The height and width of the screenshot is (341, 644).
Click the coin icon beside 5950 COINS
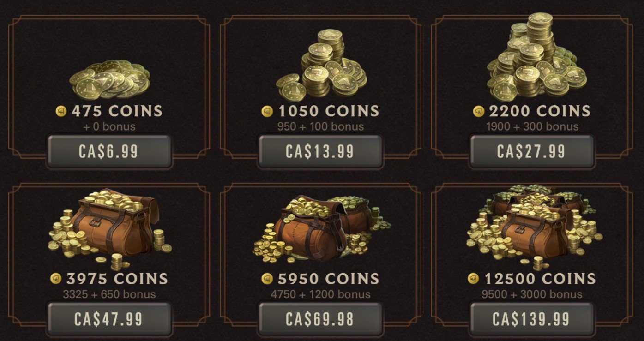click(x=267, y=279)
